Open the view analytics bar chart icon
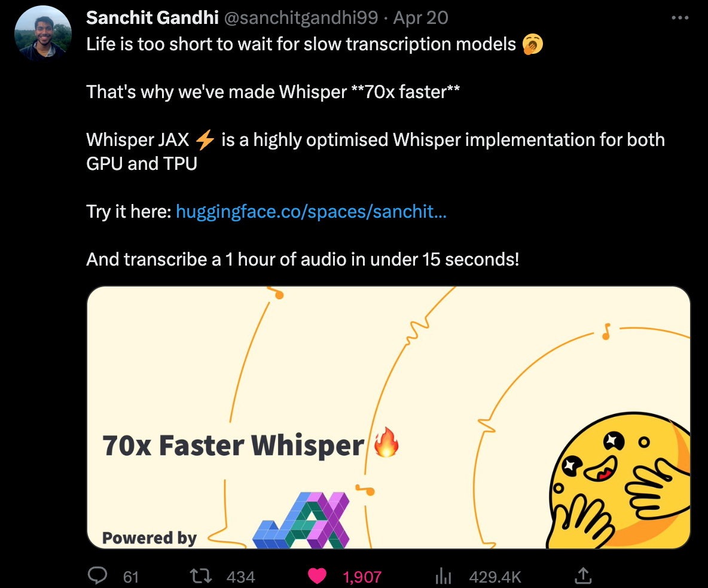The width and height of the screenshot is (708, 588). point(444,576)
